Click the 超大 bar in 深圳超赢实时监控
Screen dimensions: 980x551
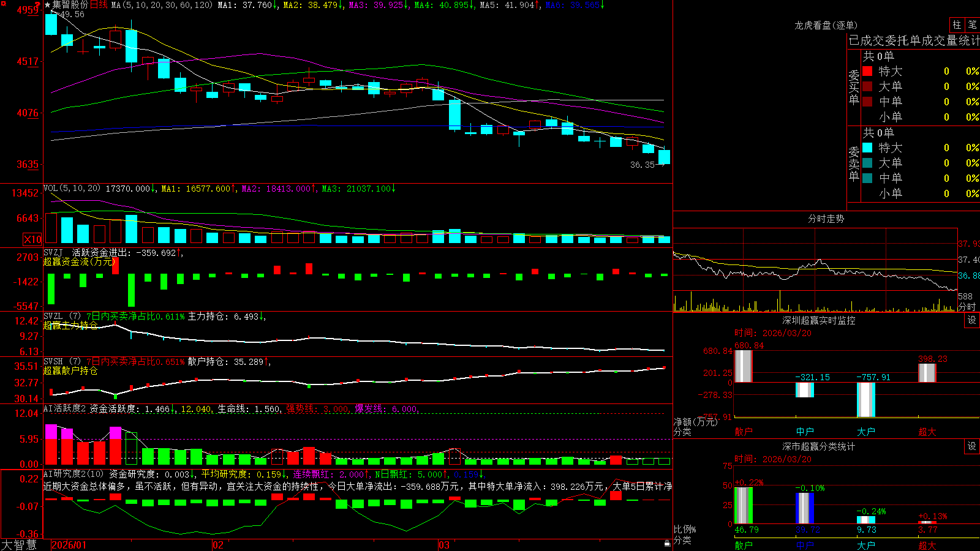(927, 373)
